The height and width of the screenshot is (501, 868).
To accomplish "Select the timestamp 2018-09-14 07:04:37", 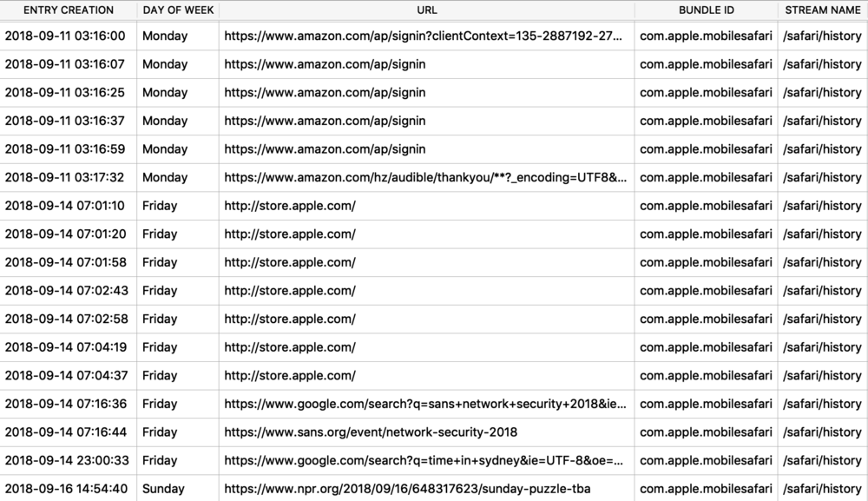I will [67, 375].
